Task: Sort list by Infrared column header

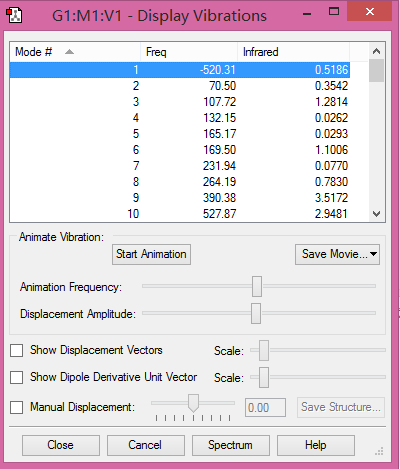Action: tap(293, 52)
